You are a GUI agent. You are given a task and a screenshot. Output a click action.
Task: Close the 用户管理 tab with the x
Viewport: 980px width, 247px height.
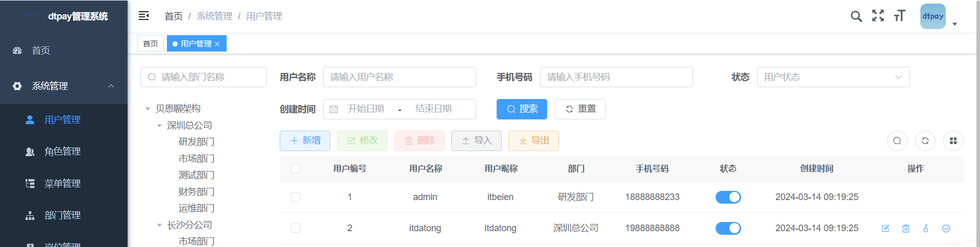click(x=217, y=44)
